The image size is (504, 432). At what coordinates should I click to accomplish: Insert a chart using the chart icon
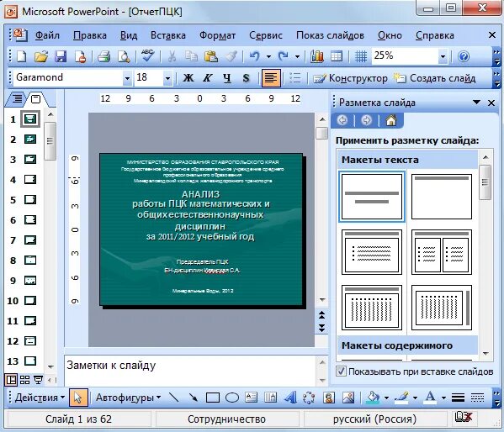coord(317,56)
